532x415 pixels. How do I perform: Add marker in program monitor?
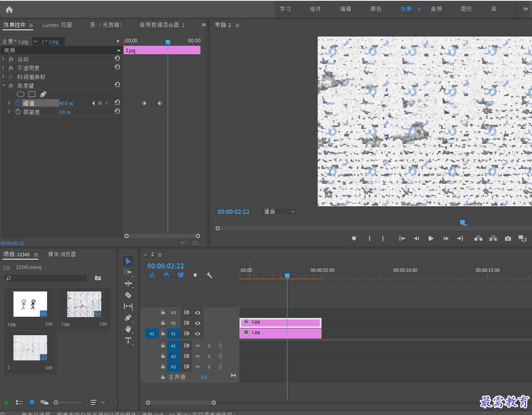click(x=354, y=238)
